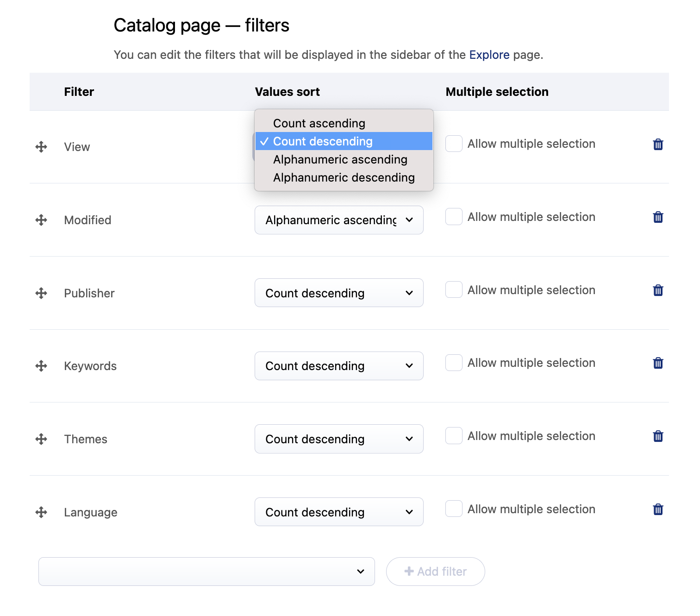Click the trash icon for Keywords
Screen dimensions: 700x616
(x=658, y=363)
